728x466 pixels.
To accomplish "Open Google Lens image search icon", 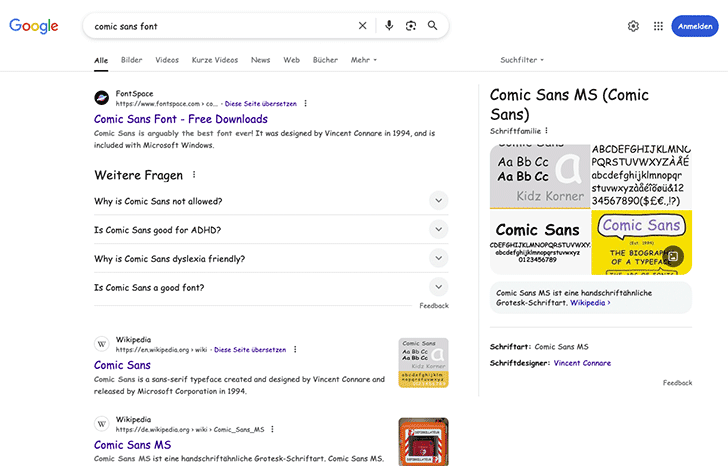I will click(411, 26).
